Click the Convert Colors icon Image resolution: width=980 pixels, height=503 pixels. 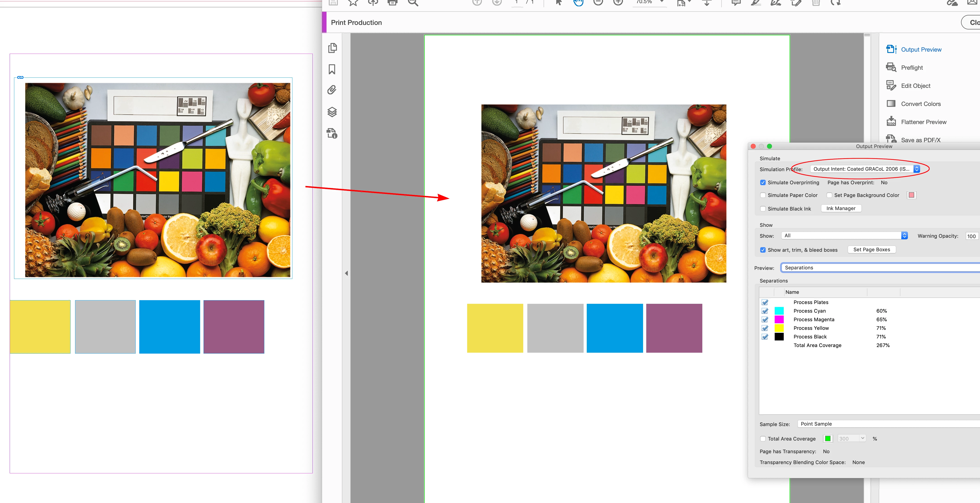pyautogui.click(x=891, y=104)
